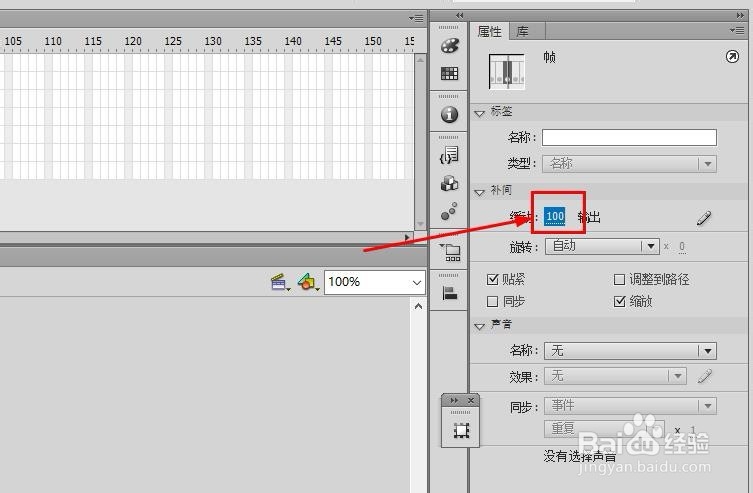753x493 pixels.
Task: Collapse the 声音 section
Action: click(x=479, y=326)
